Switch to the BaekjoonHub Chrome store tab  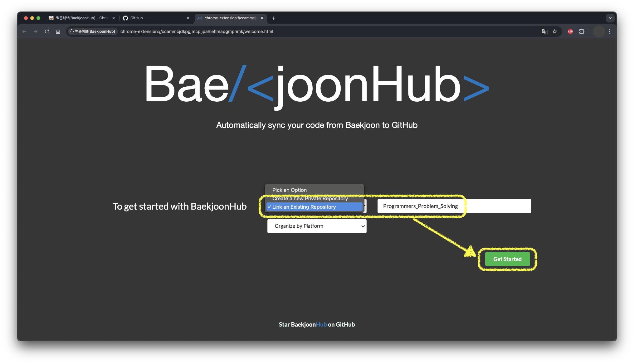[81, 18]
